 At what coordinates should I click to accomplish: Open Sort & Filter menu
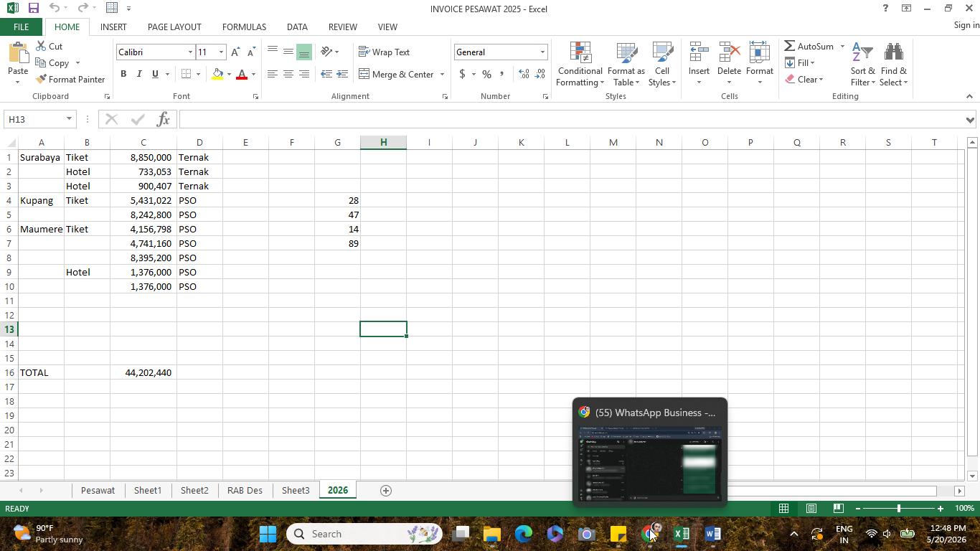862,64
